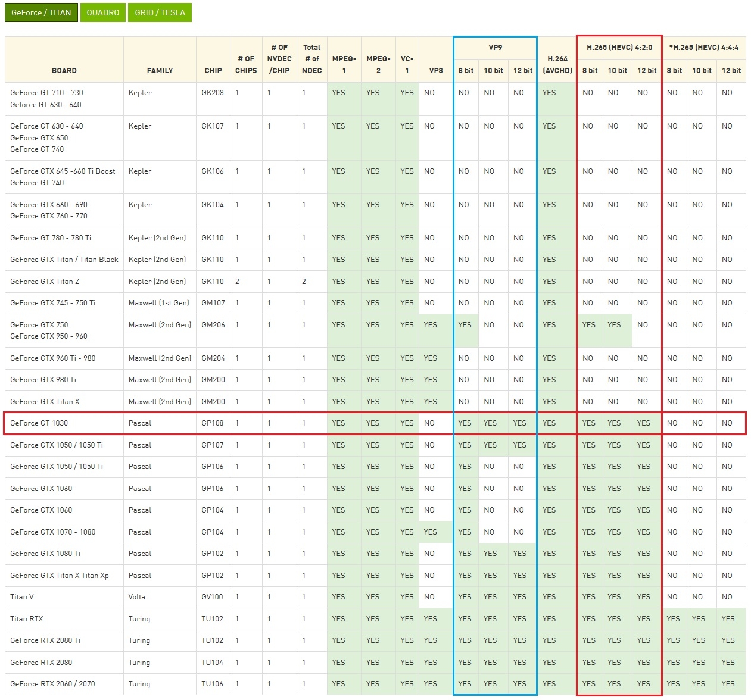Select the GeForce GTX 960 Ti - 980 cell

tap(64, 358)
